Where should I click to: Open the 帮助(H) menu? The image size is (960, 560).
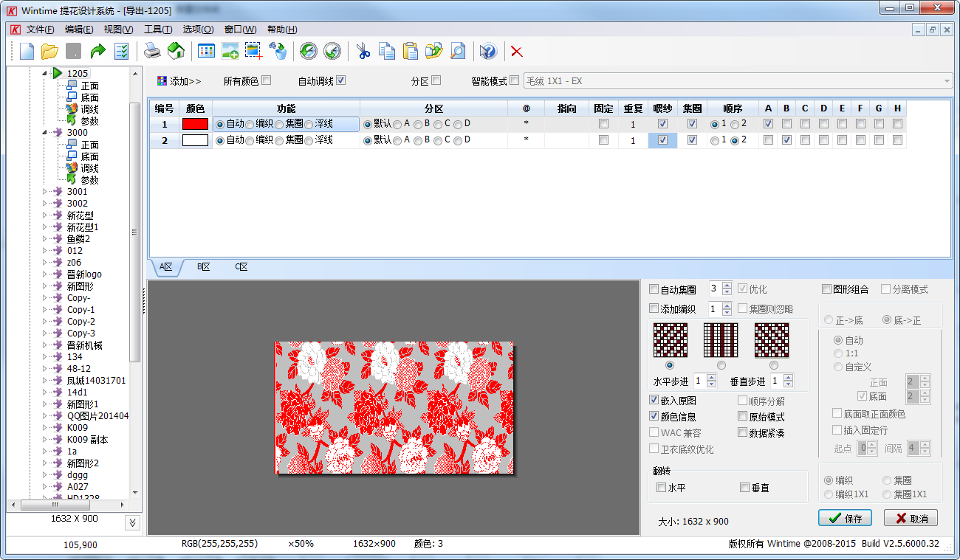tap(282, 30)
